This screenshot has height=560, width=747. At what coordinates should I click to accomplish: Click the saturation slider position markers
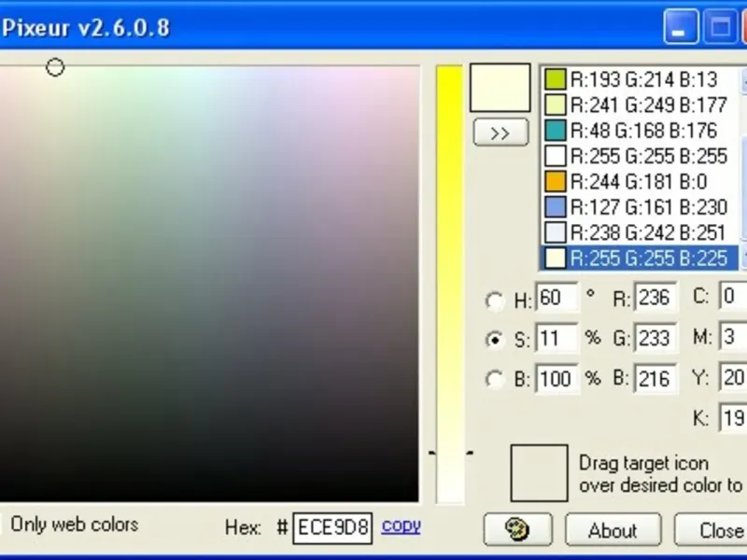click(451, 453)
